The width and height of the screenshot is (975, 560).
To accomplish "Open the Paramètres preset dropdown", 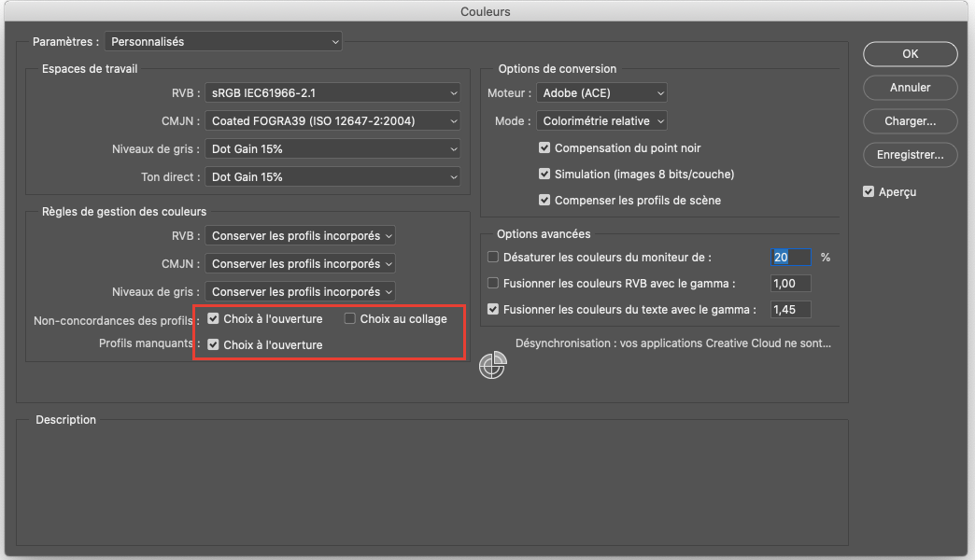I will pos(223,42).
